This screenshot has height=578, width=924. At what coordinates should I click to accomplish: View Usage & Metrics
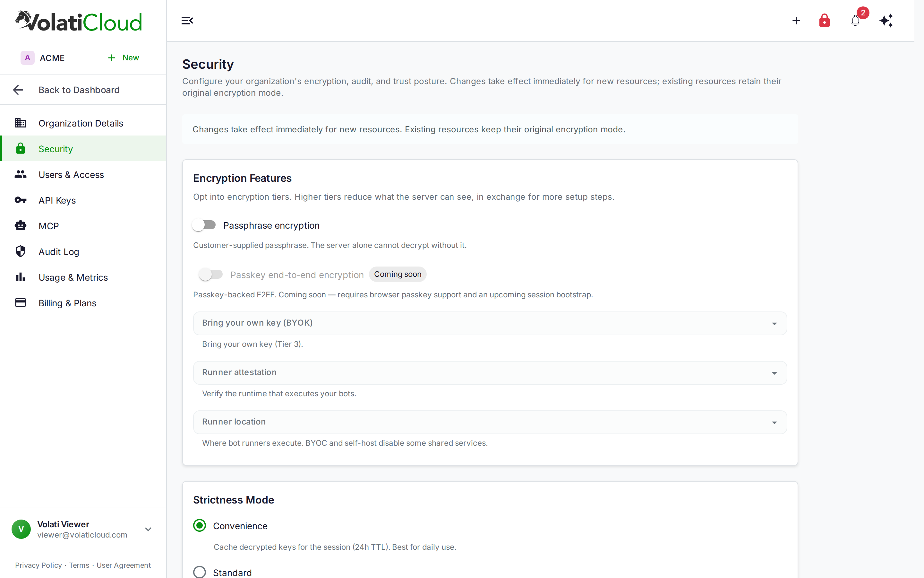click(x=83, y=277)
